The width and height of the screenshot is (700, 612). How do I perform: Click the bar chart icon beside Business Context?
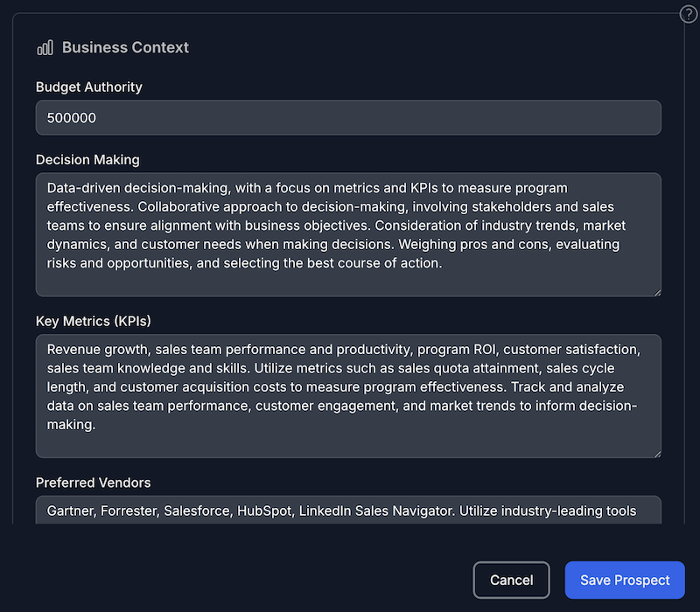pos(44,48)
